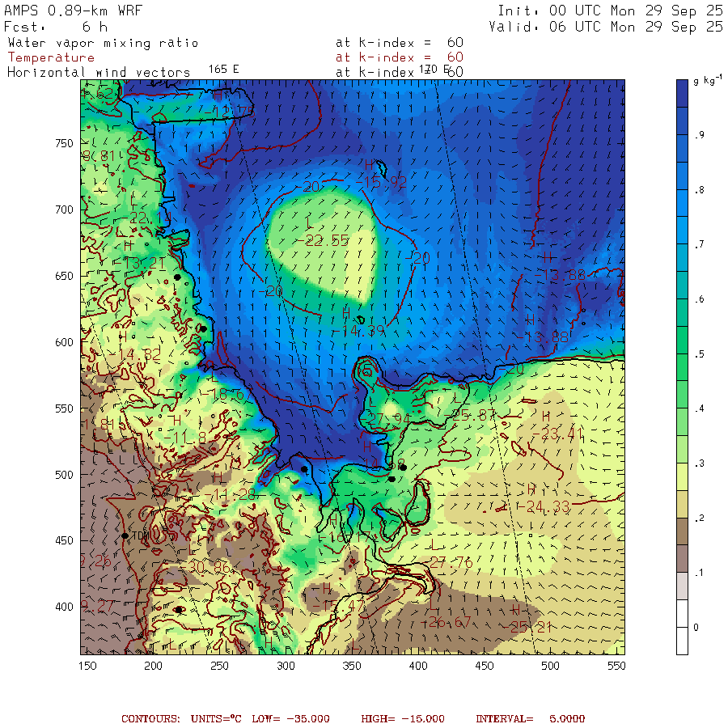Click the g kg-1 units label
Screen dimensions: 728x728
708,82
